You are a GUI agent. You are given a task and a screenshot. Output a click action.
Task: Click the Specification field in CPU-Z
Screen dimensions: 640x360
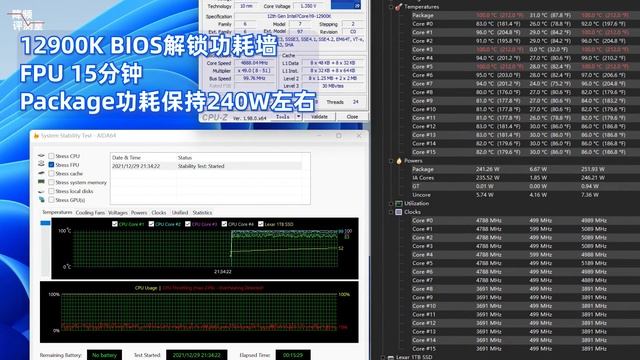click(x=299, y=16)
